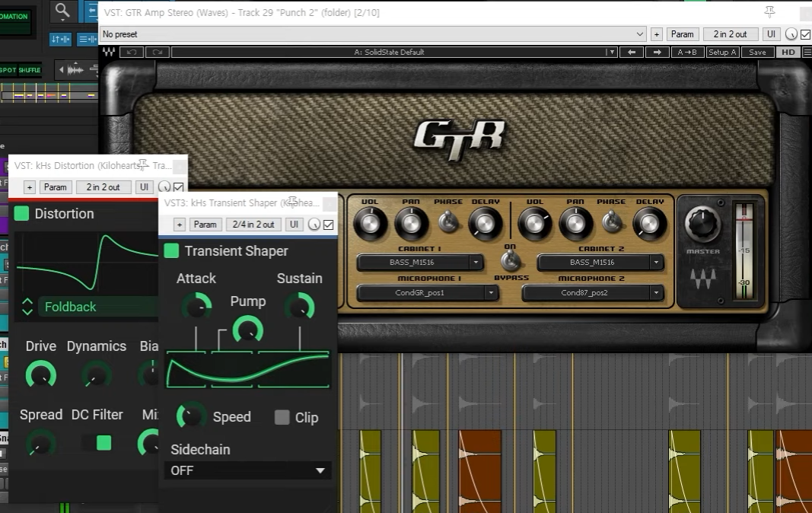Flip the Cabinet 1 PHASE switch
Viewport: 812px width, 513px height.
(x=448, y=222)
